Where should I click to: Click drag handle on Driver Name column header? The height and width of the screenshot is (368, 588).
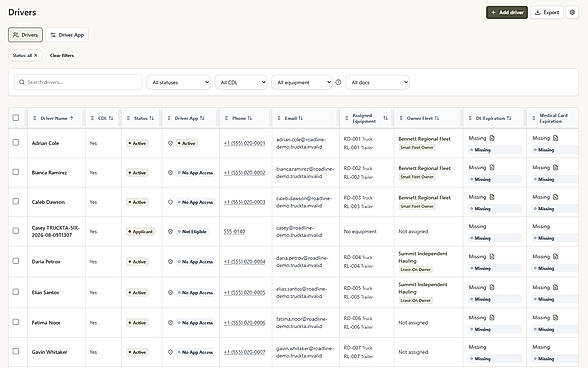point(34,118)
